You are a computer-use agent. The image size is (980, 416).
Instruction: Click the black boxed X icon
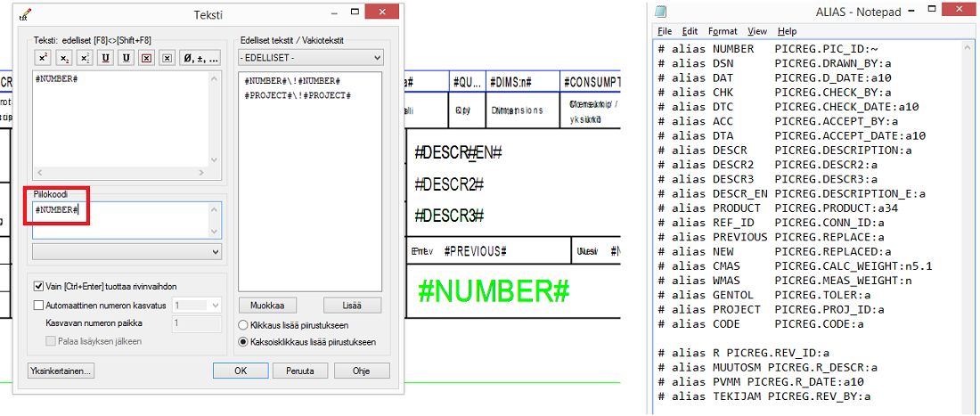coord(167,58)
